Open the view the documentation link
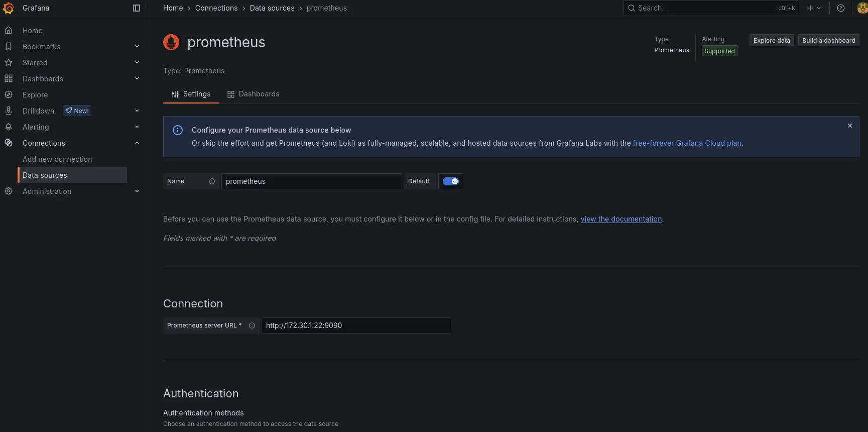The image size is (868, 432). coord(622,219)
